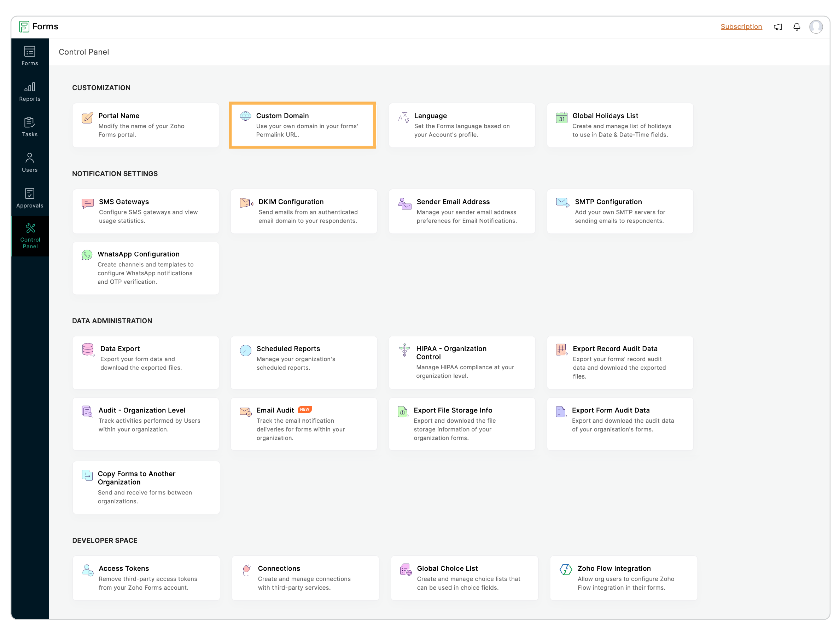
Task: Click the SMS Gateways message icon
Action: 87,203
